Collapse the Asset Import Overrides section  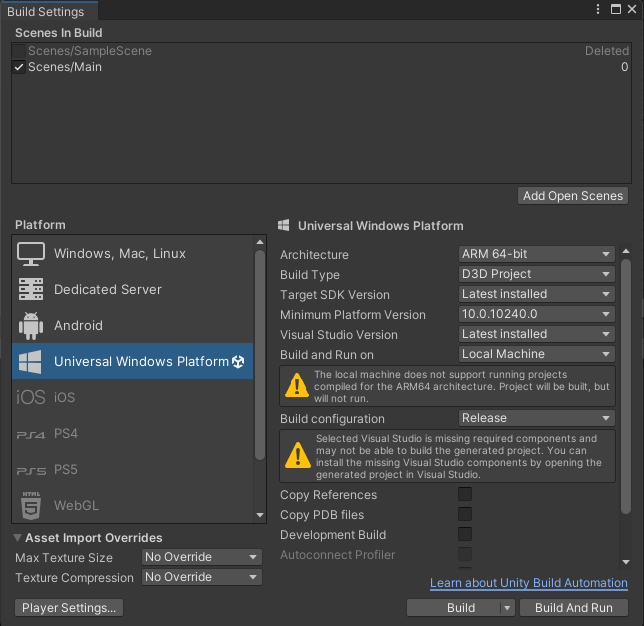click(19, 538)
